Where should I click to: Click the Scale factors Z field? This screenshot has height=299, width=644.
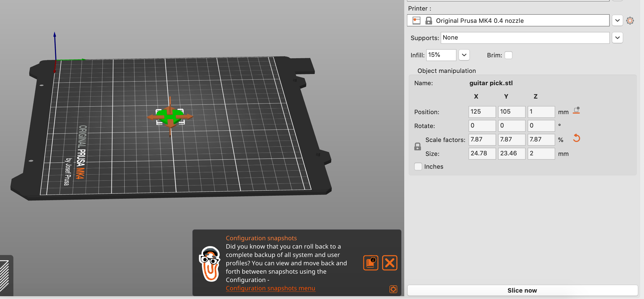541,139
